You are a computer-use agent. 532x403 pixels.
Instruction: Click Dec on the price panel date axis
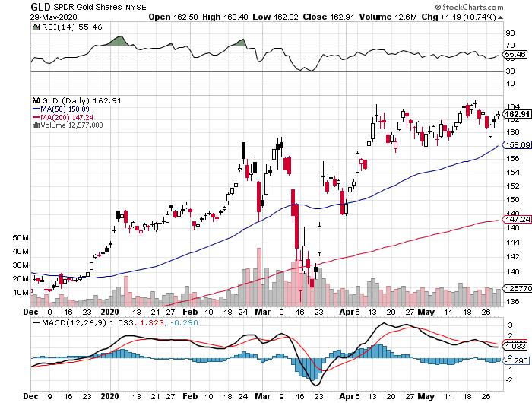[x=31, y=312]
